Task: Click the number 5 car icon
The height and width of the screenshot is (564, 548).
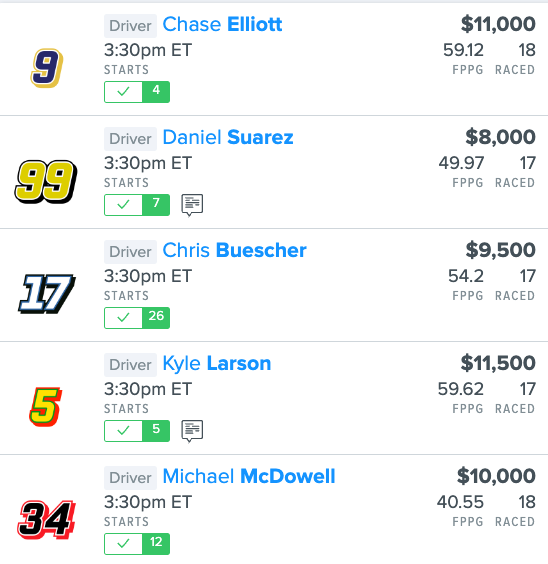Action: point(45,407)
